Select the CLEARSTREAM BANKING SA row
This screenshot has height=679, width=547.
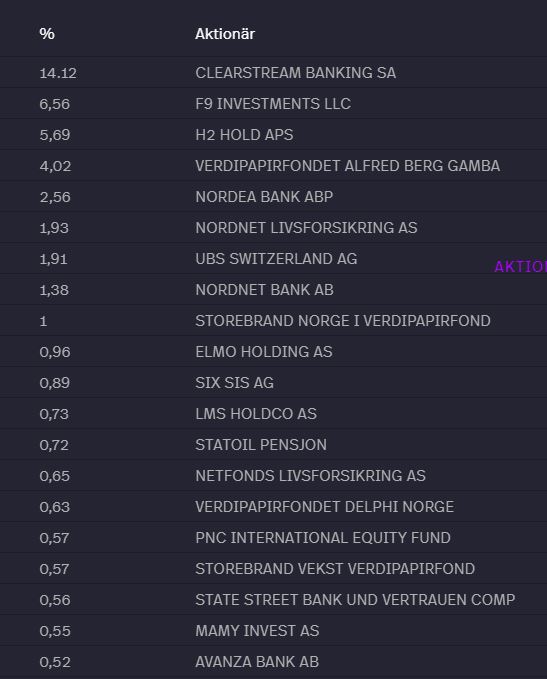(x=273, y=73)
